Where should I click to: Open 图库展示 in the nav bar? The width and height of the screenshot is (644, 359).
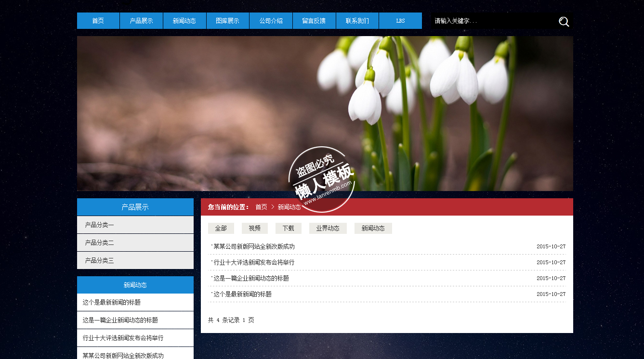227,21
